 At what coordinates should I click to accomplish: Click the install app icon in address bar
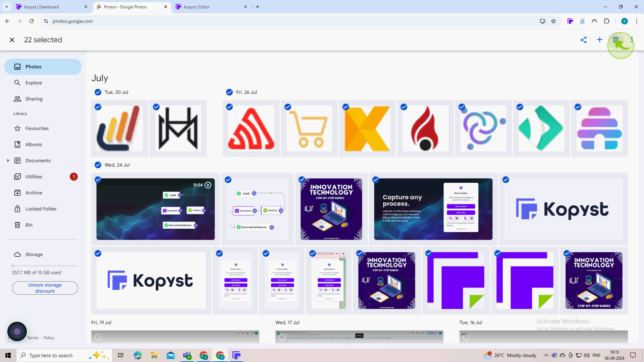[543, 21]
